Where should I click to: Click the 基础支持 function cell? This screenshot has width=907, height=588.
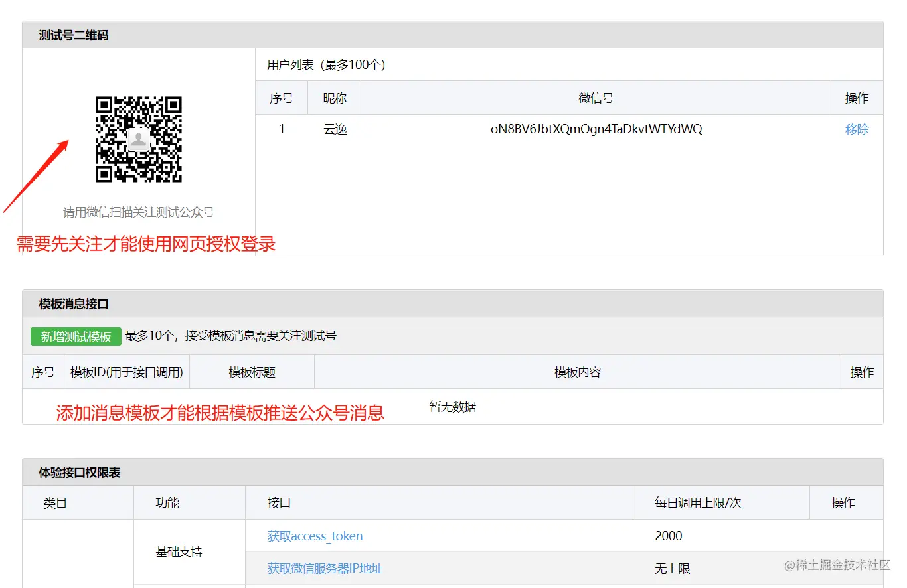(179, 551)
